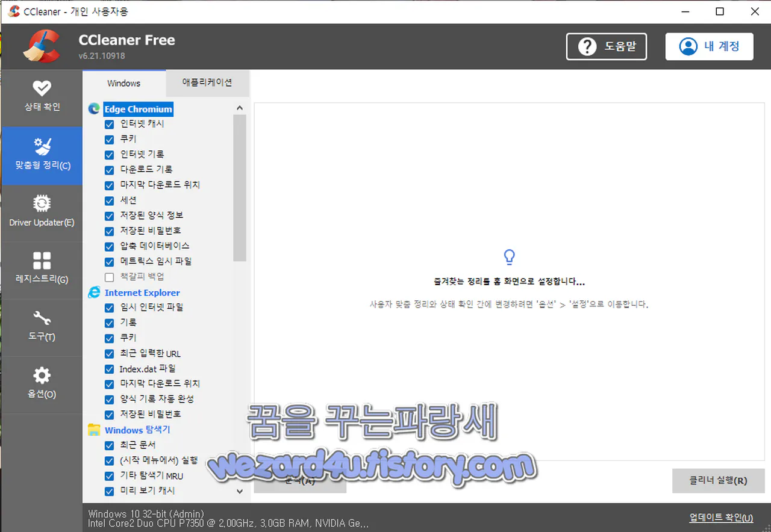The image size is (771, 532).
Task: Click the scroll up arrow in cleaning list
Action: (x=240, y=108)
